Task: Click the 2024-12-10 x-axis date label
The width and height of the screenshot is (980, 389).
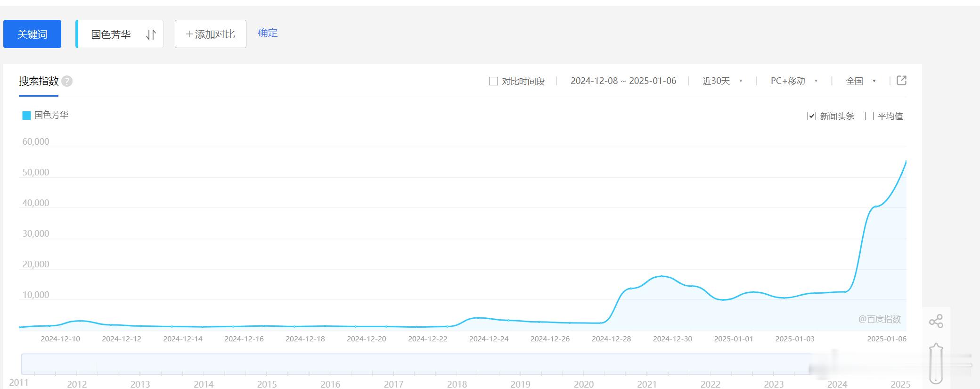Action: pyautogui.click(x=60, y=339)
